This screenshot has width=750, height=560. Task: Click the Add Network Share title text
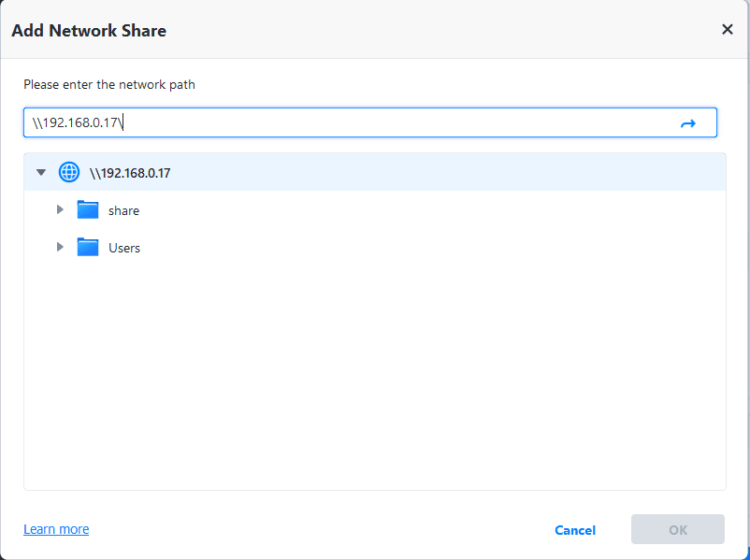click(x=89, y=31)
